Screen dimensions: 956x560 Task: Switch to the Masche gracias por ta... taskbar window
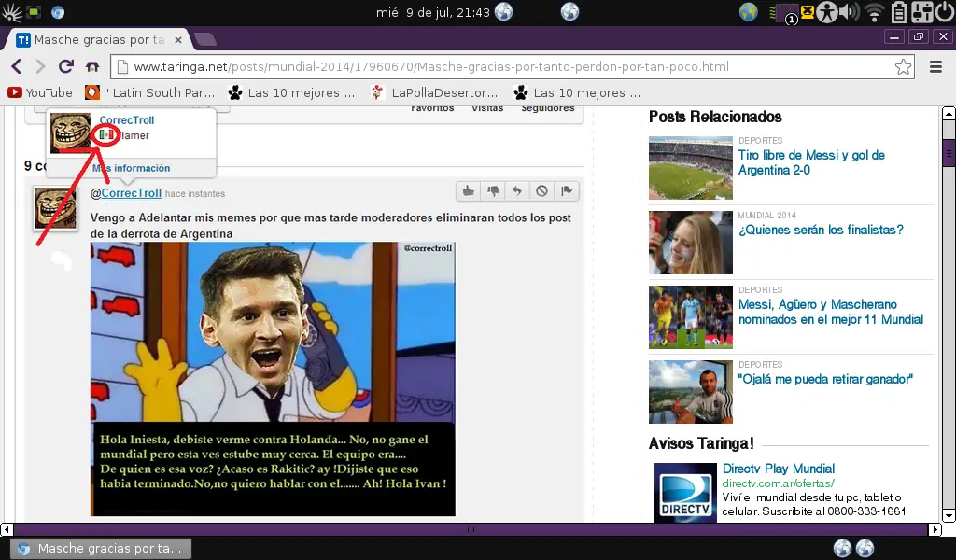point(101,549)
